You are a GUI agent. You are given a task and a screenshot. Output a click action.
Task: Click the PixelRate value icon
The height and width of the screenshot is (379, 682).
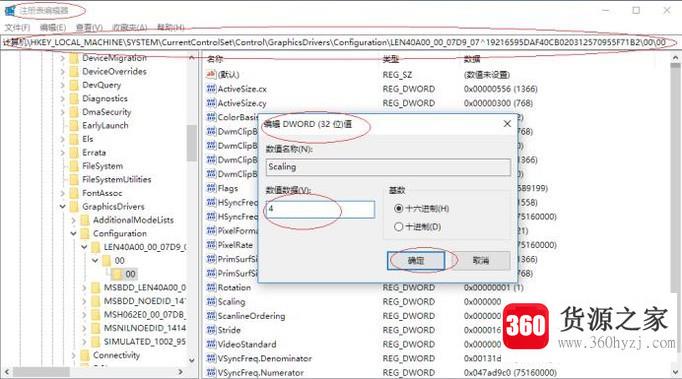click(211, 245)
